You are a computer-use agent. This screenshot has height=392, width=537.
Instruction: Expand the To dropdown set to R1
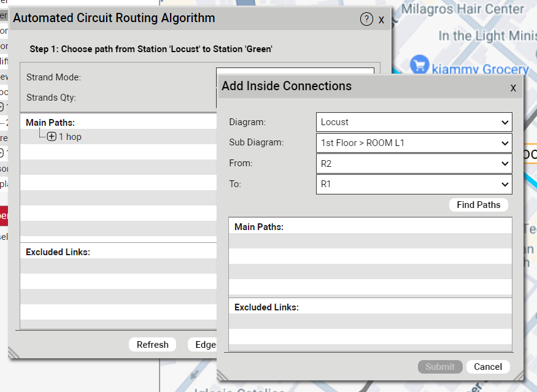click(x=414, y=184)
